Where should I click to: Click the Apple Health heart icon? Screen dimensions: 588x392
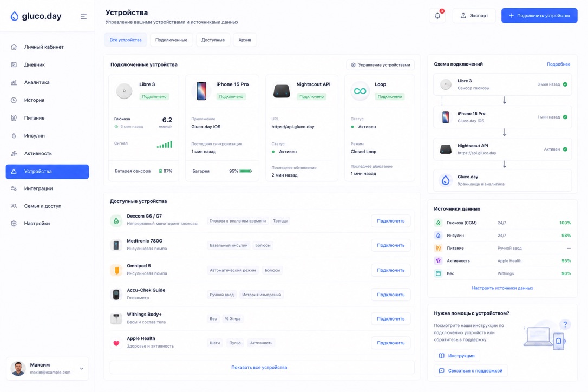click(x=116, y=343)
